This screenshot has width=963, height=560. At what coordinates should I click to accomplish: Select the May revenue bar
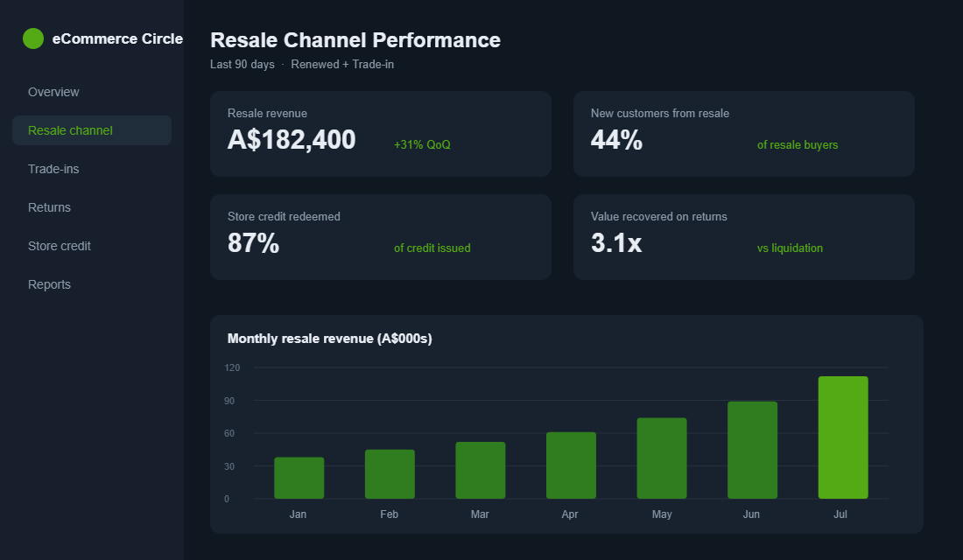[662, 458]
